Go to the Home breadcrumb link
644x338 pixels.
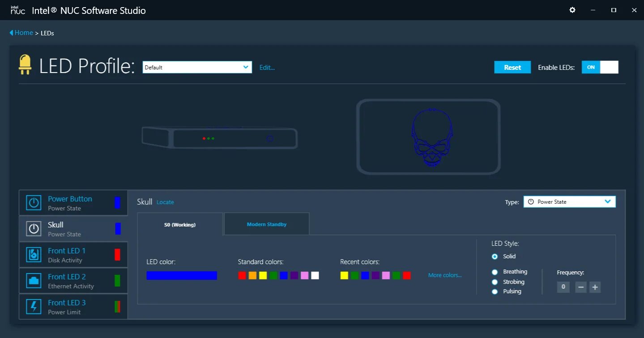tap(24, 33)
